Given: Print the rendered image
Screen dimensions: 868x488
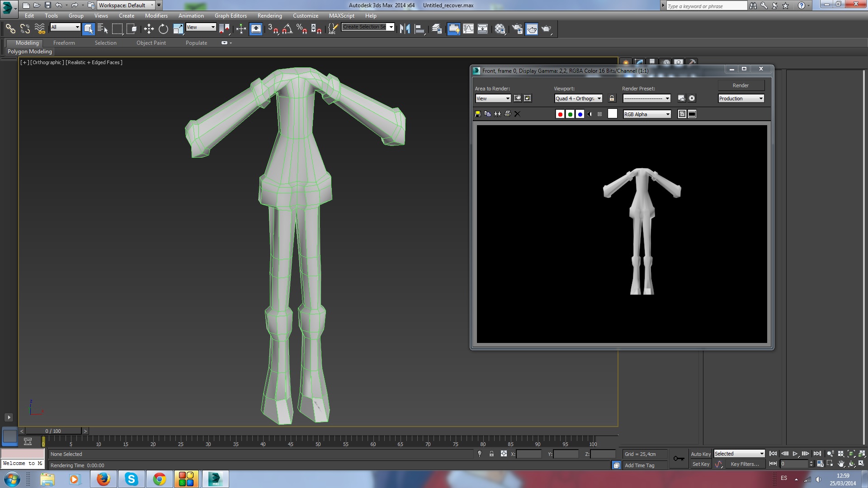Looking at the screenshot, I should 507,114.
